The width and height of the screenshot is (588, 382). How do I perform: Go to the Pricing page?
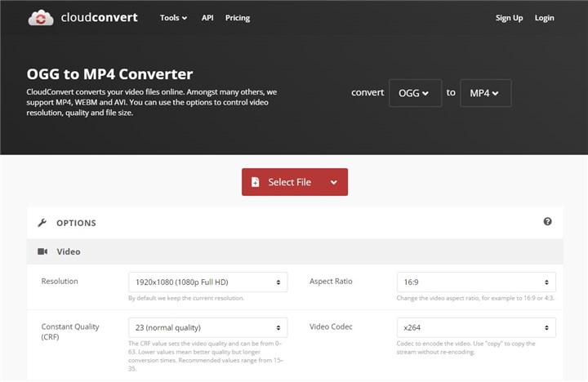click(x=238, y=18)
